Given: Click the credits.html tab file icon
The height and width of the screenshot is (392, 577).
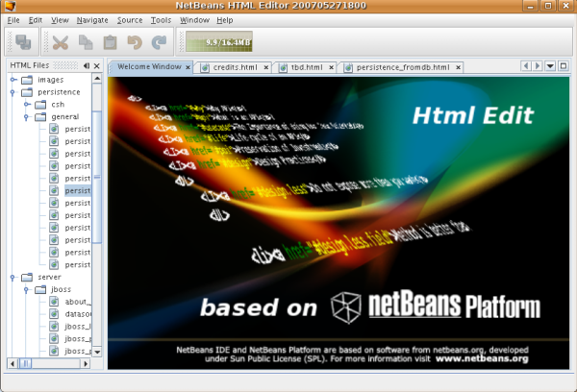Looking at the screenshot, I should click(205, 67).
